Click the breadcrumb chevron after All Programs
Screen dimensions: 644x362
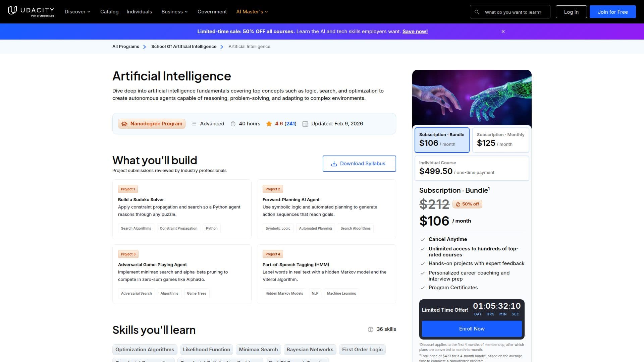coord(145,47)
